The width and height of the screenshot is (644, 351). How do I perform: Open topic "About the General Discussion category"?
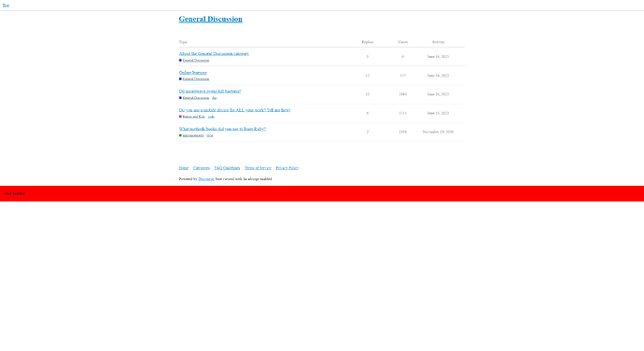point(214,53)
